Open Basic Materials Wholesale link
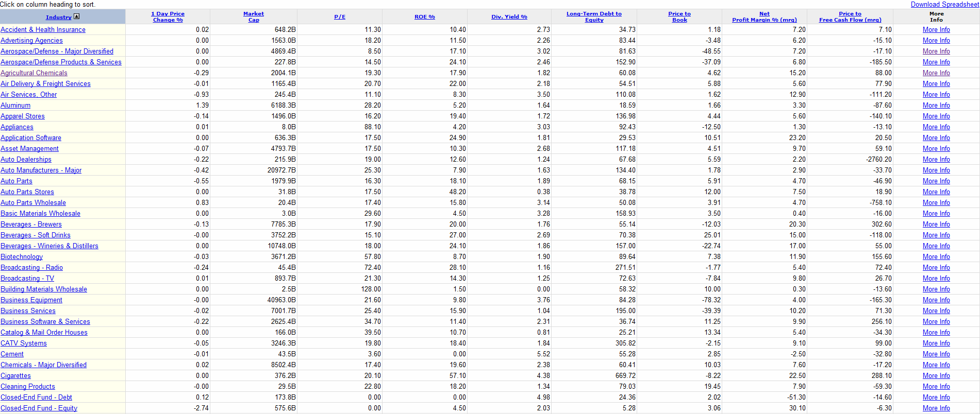Image resolution: width=980 pixels, height=414 pixels. 41,214
